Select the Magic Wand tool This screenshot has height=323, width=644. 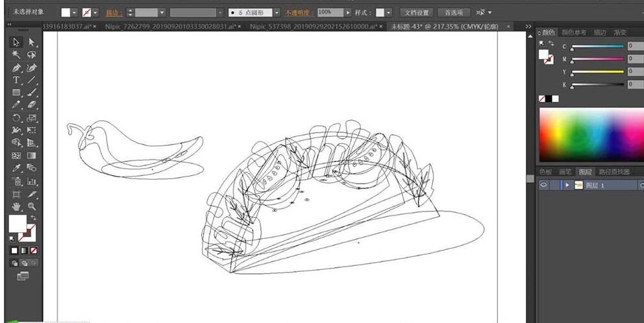pos(17,55)
